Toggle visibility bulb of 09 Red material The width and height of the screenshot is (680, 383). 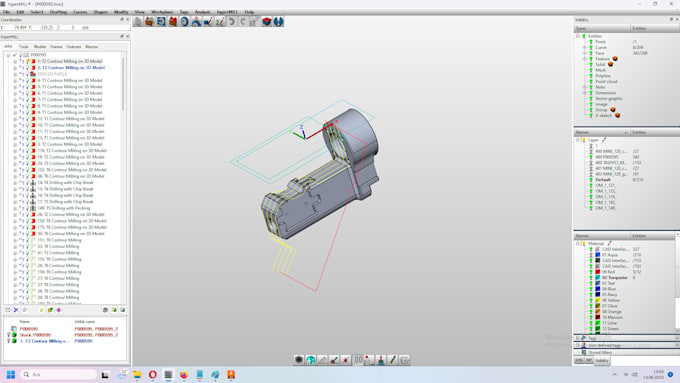point(591,272)
